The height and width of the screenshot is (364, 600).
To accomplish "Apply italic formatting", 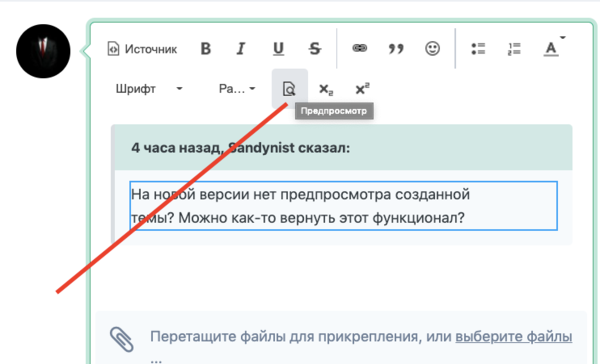I will [x=241, y=49].
